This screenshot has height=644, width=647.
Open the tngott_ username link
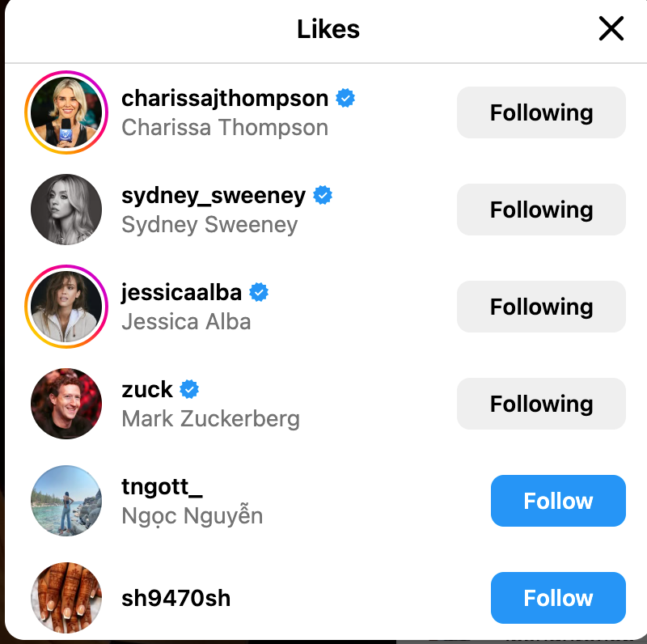pos(162,488)
